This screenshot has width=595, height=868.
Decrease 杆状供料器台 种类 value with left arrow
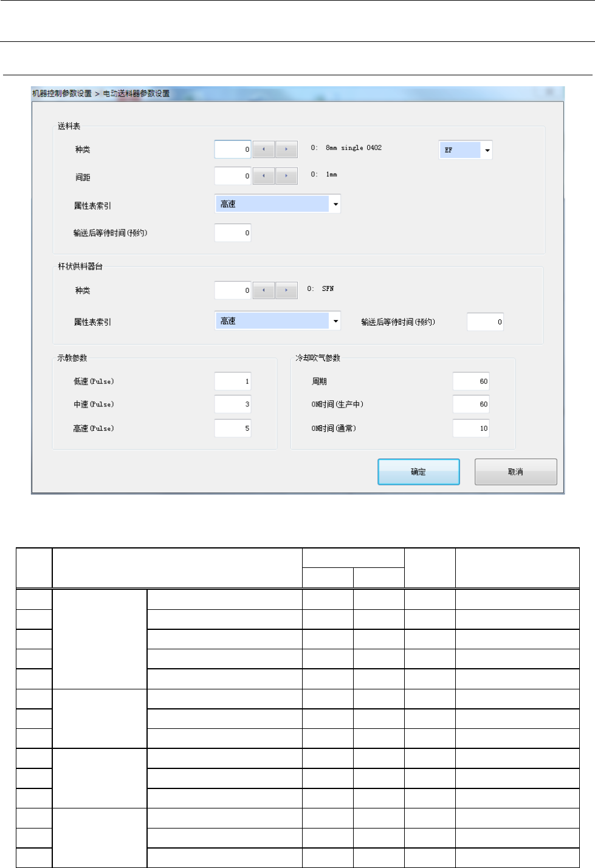coord(264,290)
